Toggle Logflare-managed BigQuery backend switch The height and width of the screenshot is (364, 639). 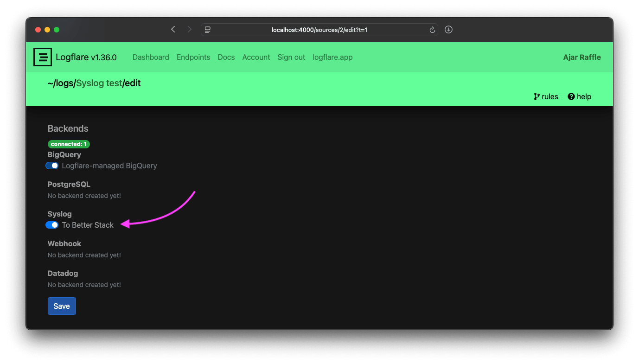click(x=52, y=166)
